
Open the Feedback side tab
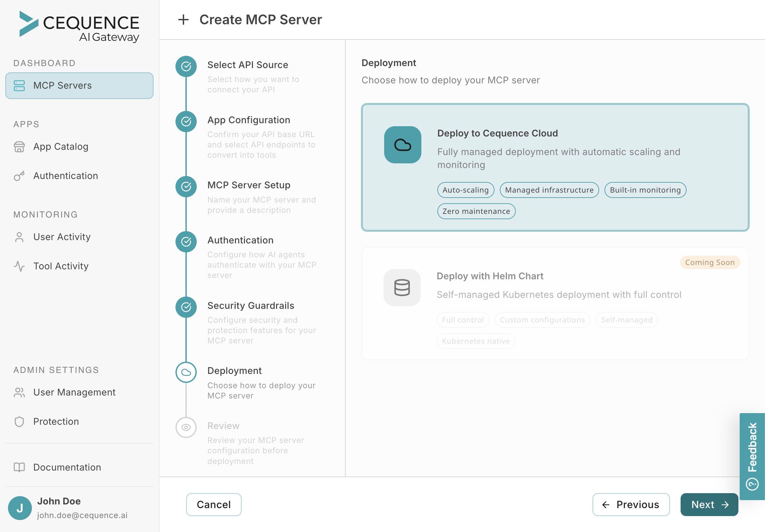pos(752,456)
